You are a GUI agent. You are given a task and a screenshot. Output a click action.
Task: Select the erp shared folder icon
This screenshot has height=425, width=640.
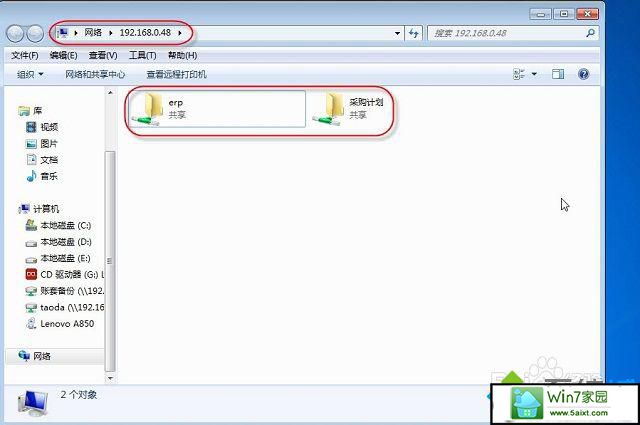pyautogui.click(x=148, y=109)
